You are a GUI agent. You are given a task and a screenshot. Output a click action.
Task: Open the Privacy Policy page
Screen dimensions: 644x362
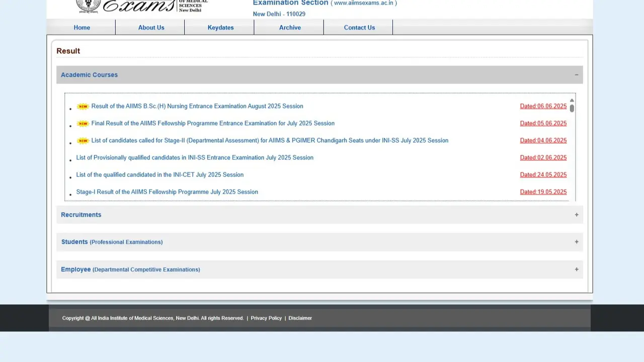tap(266, 318)
